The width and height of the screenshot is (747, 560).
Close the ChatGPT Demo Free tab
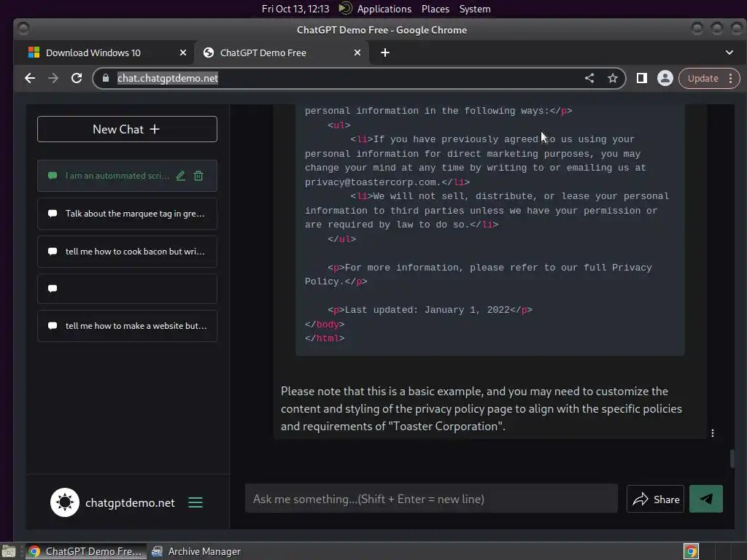357,52
